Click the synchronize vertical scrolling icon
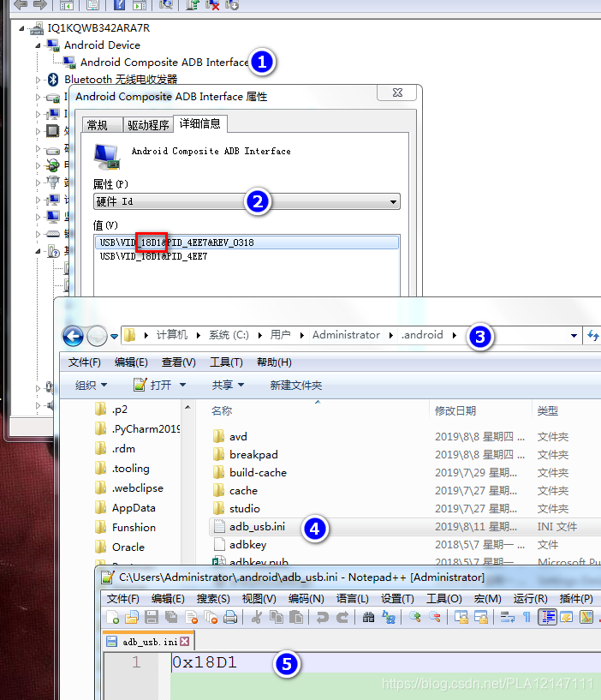 (x=461, y=618)
